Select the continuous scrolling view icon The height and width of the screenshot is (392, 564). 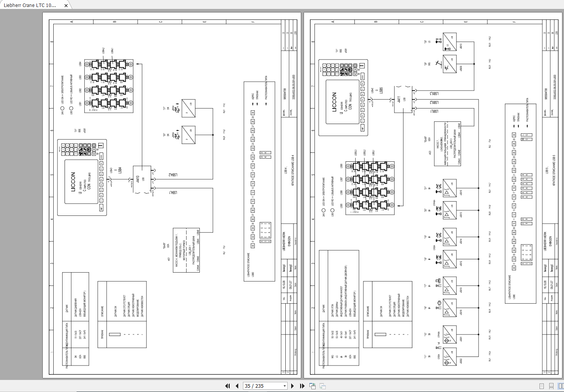pos(551,386)
